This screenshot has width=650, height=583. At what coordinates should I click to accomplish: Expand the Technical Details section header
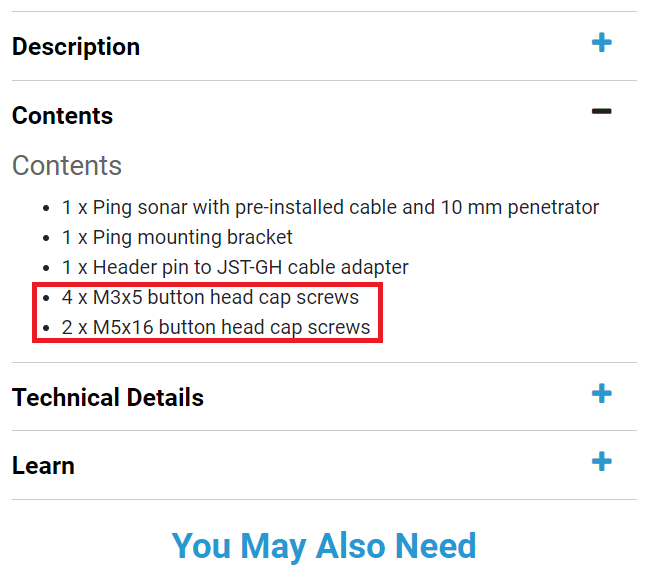[108, 398]
